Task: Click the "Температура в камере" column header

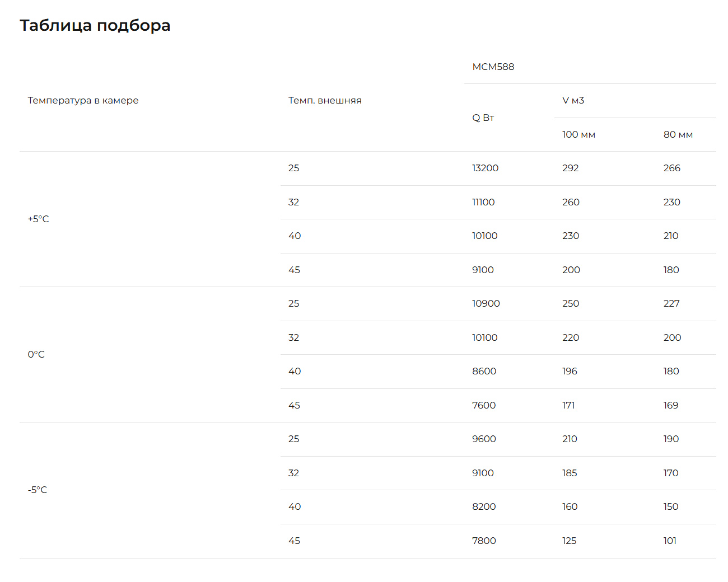Action: coord(83,101)
